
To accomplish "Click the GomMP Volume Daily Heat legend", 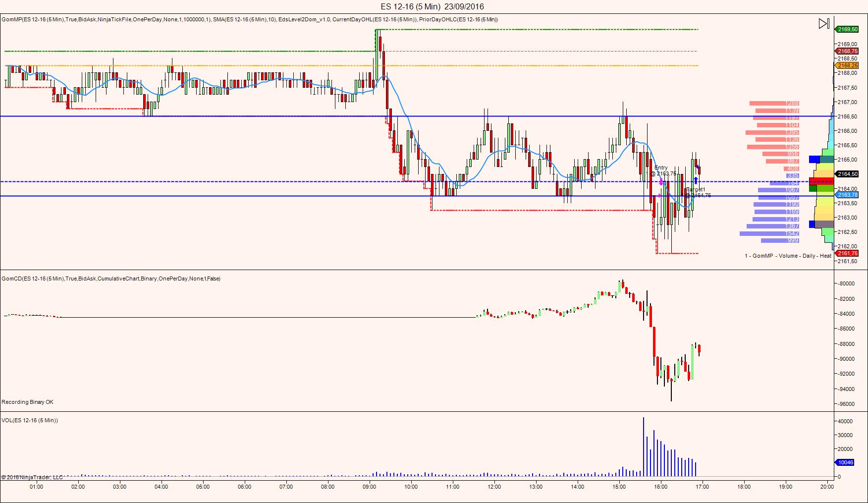I will coord(788,256).
